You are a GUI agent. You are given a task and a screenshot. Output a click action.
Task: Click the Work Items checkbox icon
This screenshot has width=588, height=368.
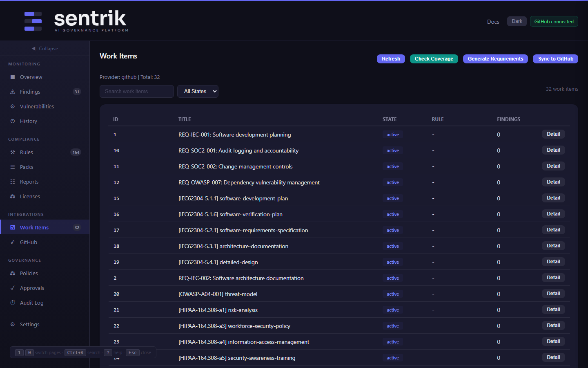click(x=12, y=227)
